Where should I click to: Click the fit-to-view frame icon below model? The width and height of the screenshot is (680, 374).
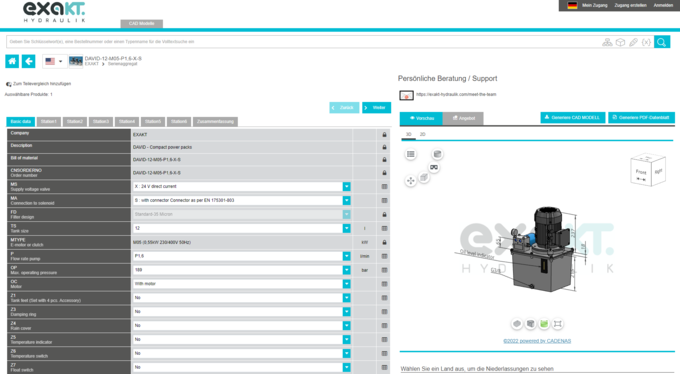click(558, 324)
